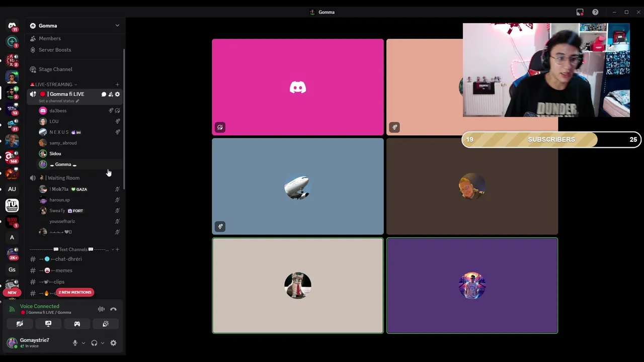Deafen with the headphones icon
Image resolution: width=644 pixels, height=362 pixels.
click(94, 343)
